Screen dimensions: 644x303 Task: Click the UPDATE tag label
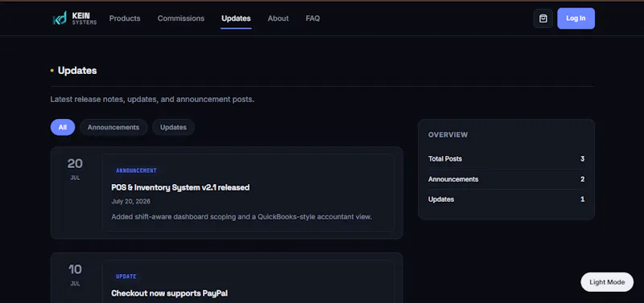pyautogui.click(x=126, y=276)
